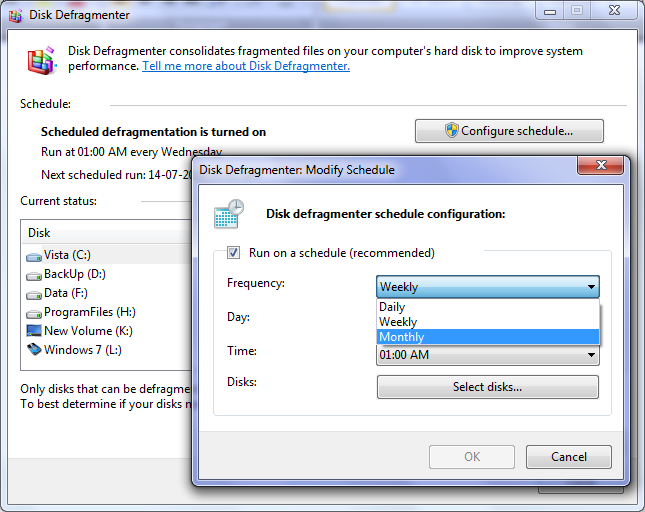
Task: Click the large Disk Defragmenter logo icon
Action: click(x=42, y=61)
